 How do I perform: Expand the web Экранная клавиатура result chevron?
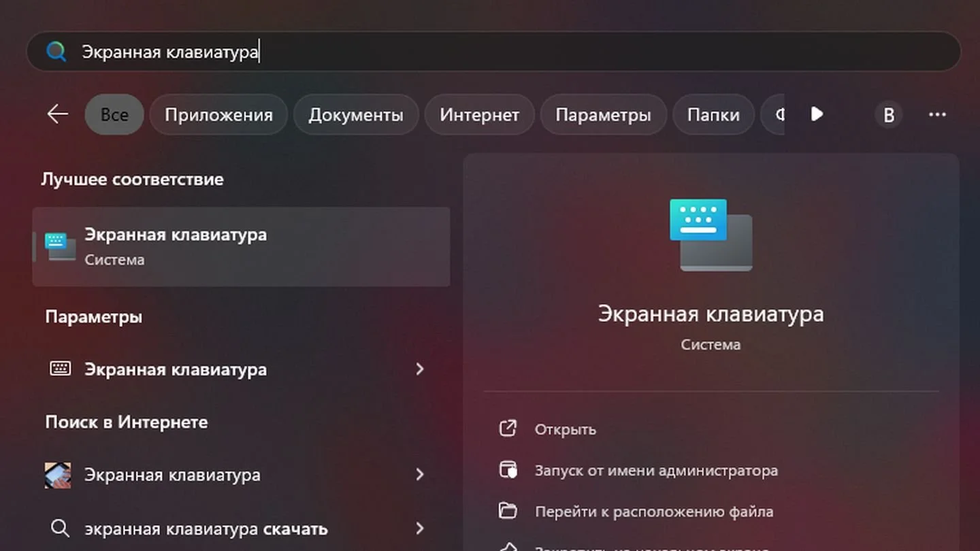pos(420,474)
